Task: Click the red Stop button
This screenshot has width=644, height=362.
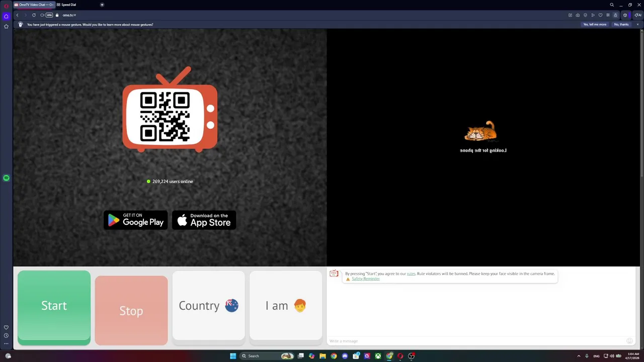Action: pos(131,311)
